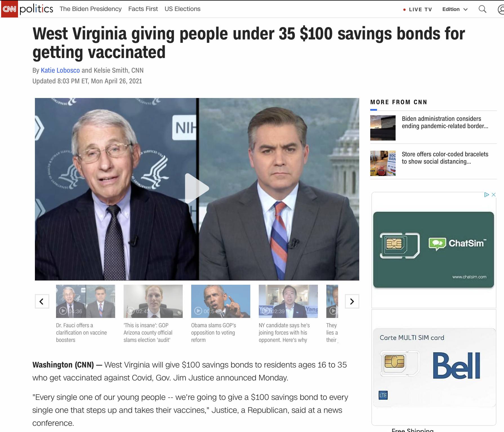Open the search magnifier icon

click(483, 9)
